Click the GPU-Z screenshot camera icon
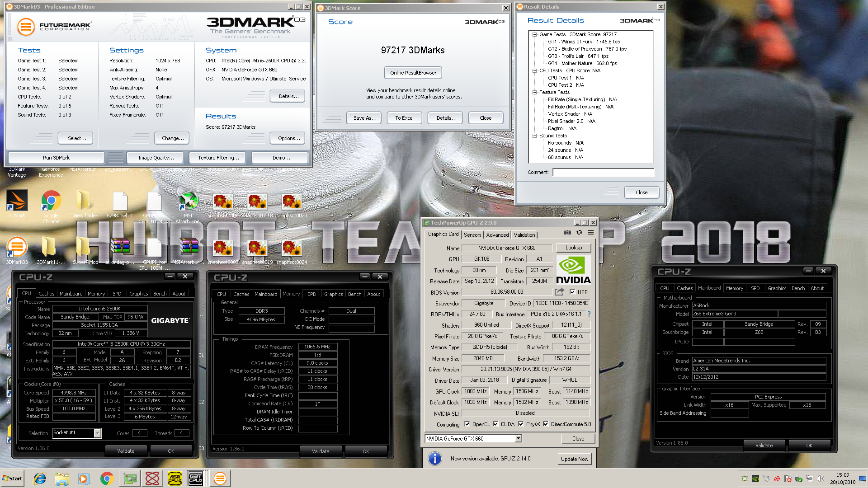 (x=567, y=232)
